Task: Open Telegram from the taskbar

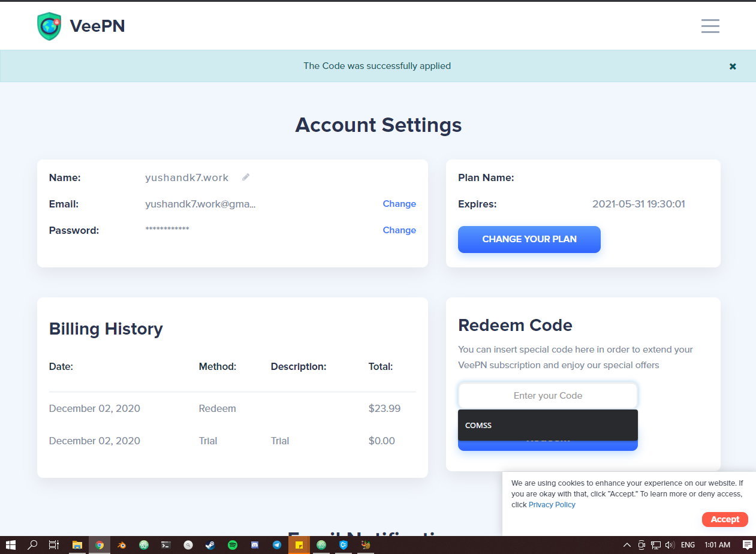Action: 277,545
